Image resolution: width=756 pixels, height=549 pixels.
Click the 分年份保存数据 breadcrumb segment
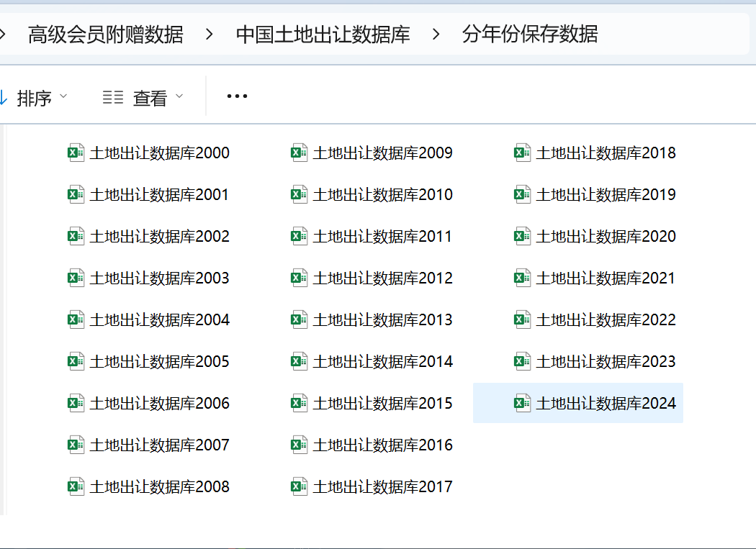tap(530, 34)
